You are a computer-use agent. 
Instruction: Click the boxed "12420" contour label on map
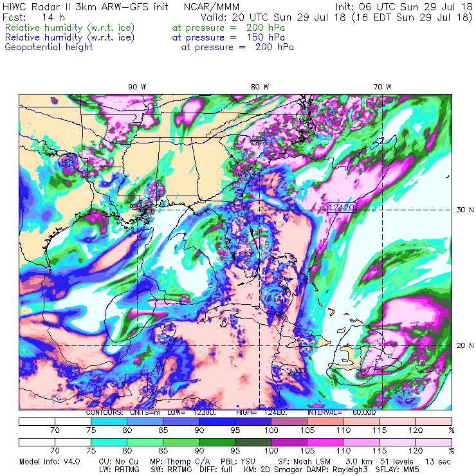[x=342, y=207]
